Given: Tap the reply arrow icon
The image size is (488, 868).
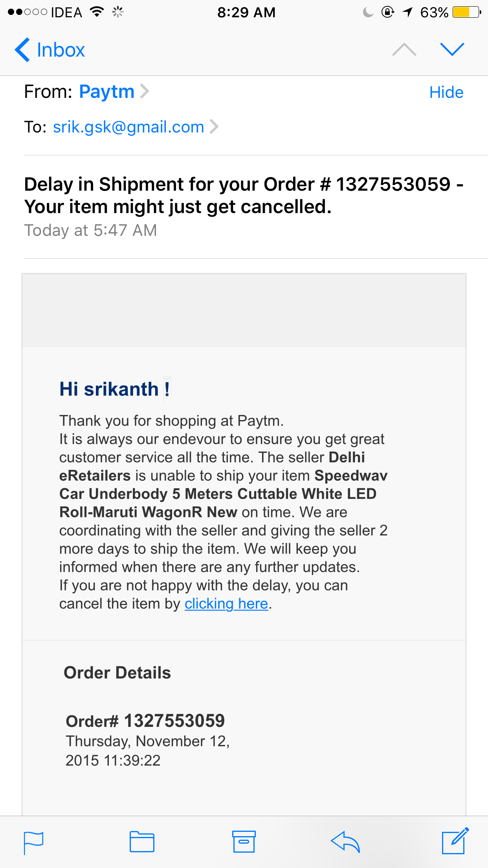Looking at the screenshot, I should (345, 842).
